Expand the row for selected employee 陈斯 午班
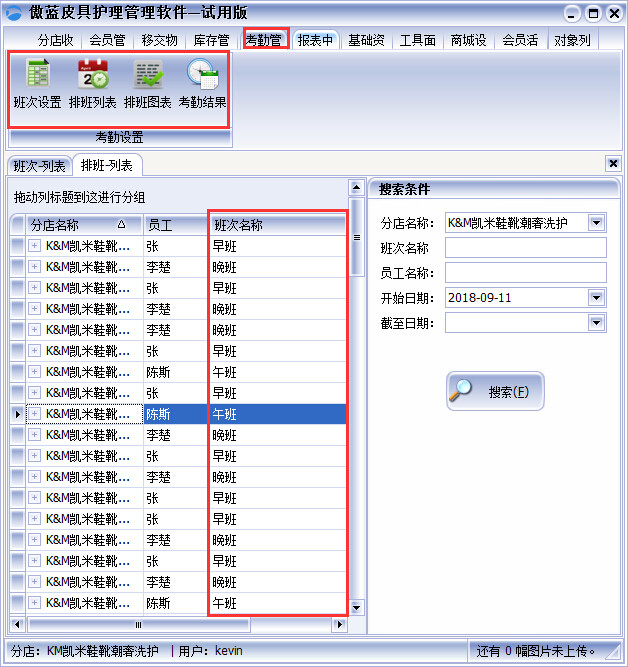 tap(35, 414)
